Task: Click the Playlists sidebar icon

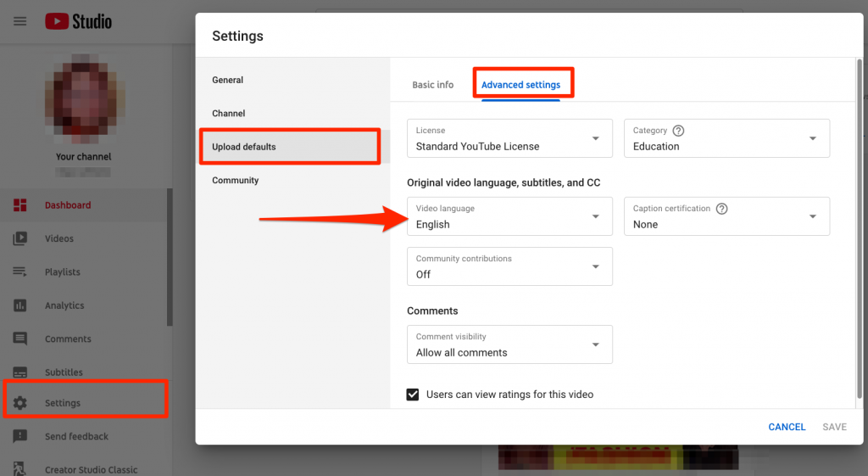Action: (x=20, y=272)
